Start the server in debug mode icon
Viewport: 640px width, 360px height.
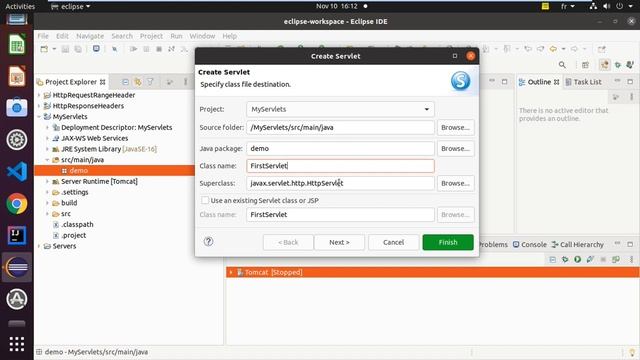[565, 259]
